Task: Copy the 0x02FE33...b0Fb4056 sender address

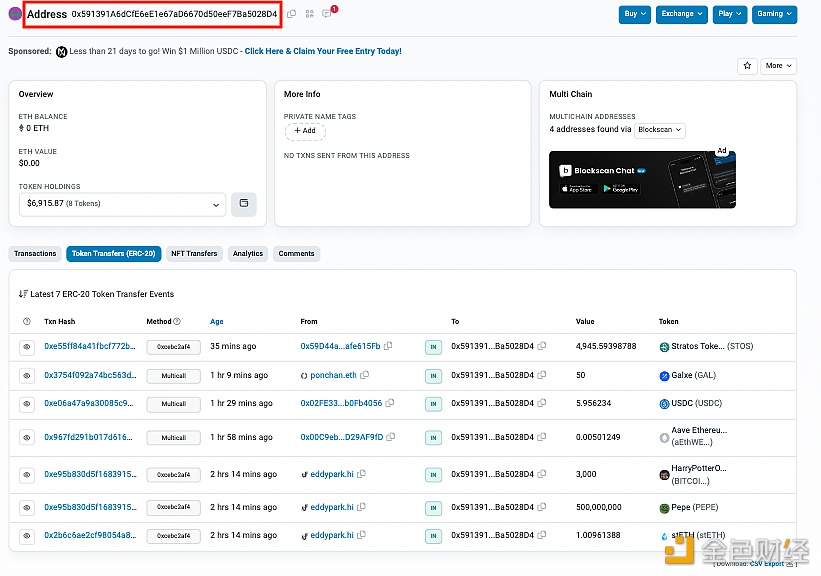Action: (x=390, y=403)
